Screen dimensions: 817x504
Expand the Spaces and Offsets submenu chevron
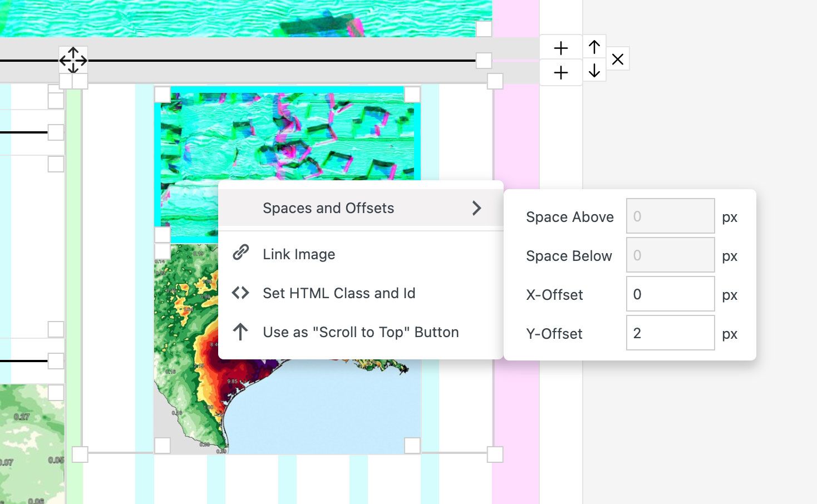pyautogui.click(x=476, y=208)
